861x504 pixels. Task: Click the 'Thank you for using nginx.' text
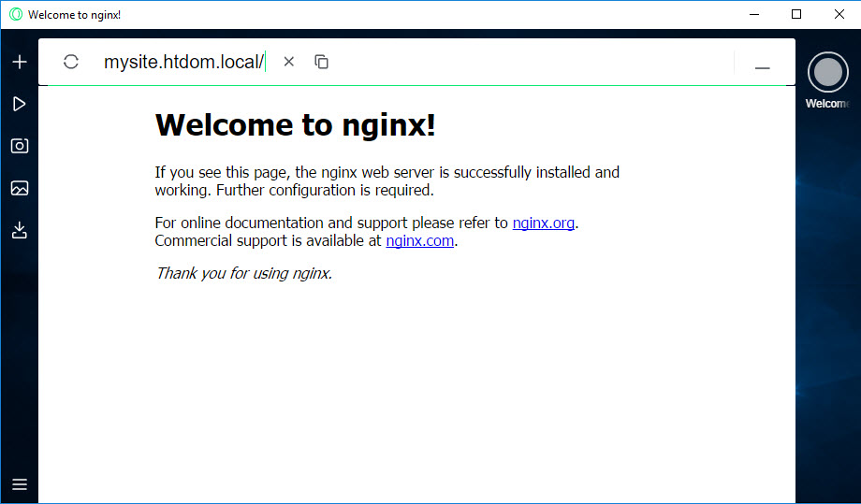(x=244, y=273)
